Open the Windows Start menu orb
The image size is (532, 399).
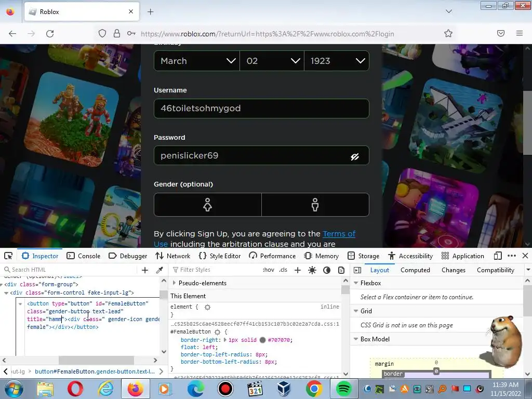(x=14, y=389)
